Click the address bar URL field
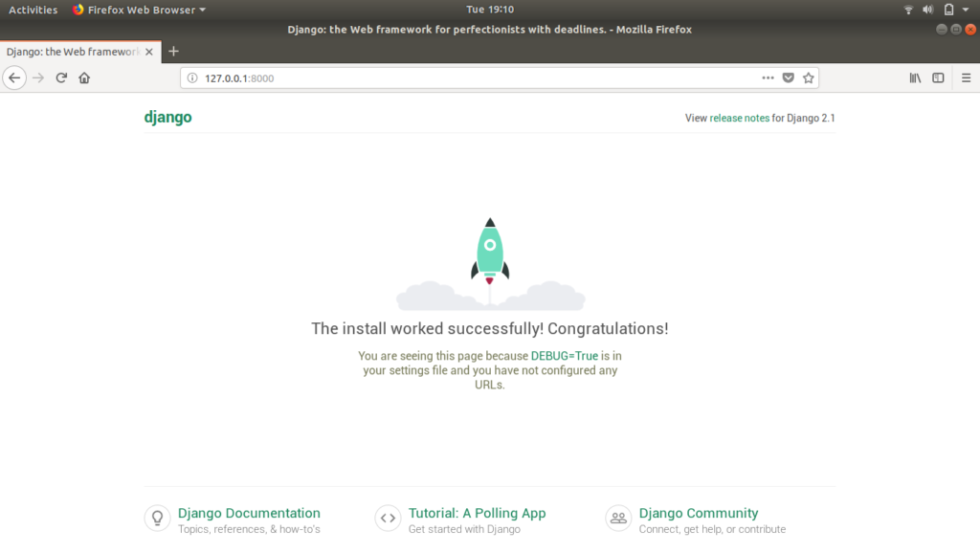Image resolution: width=980 pixels, height=553 pixels. pyautogui.click(x=479, y=78)
